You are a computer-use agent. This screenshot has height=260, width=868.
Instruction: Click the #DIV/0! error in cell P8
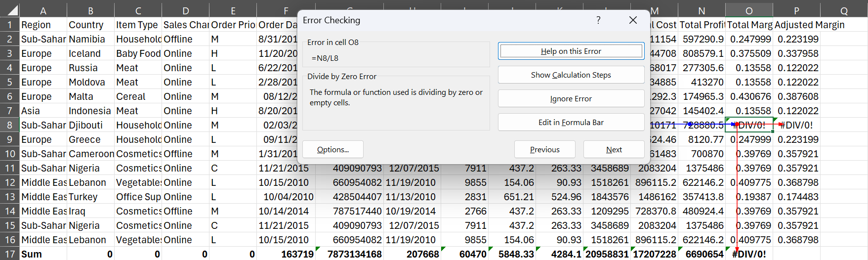coord(796,125)
